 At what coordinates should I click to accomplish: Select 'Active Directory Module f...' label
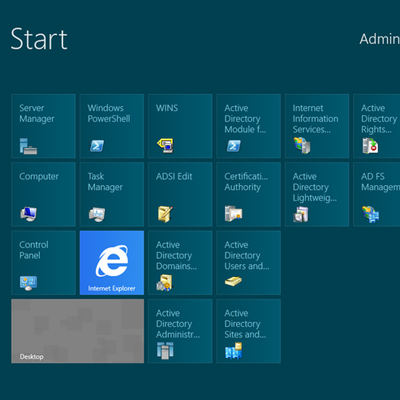245,119
